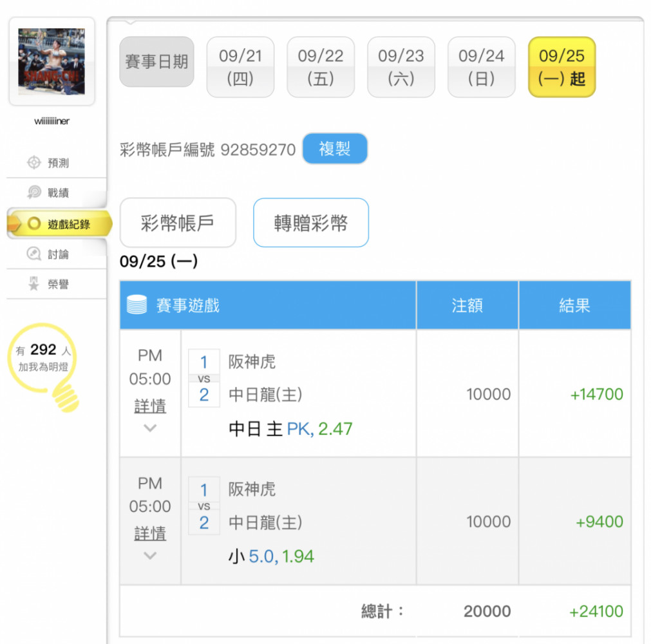Click the 戰績 spiral icon in sidebar
Viewport: 651px width, 644px height.
(x=33, y=193)
